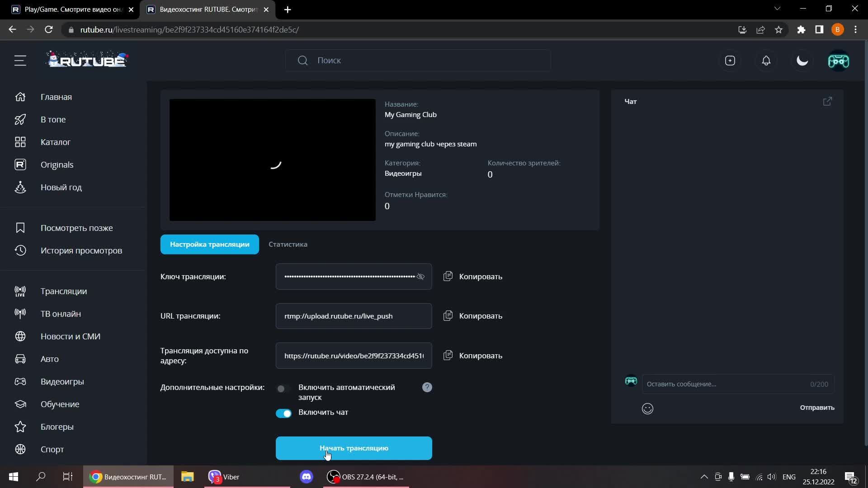Show hidden system tray icons
The width and height of the screenshot is (868, 488).
click(704, 477)
